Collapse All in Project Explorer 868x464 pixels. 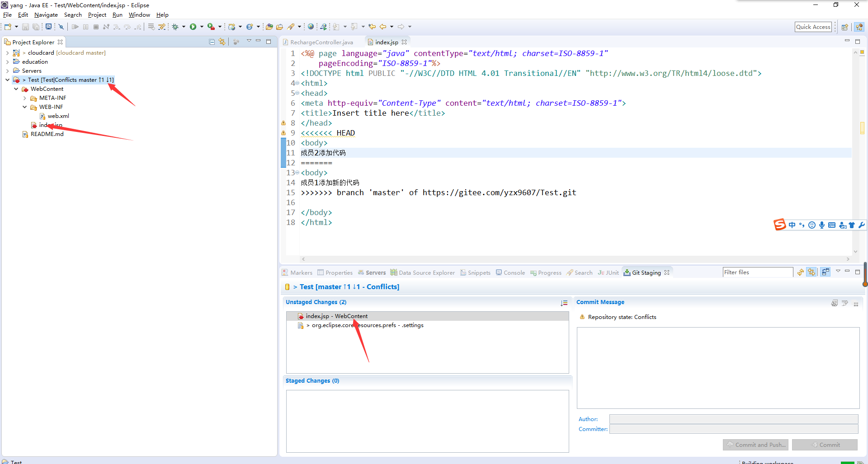[x=212, y=42]
